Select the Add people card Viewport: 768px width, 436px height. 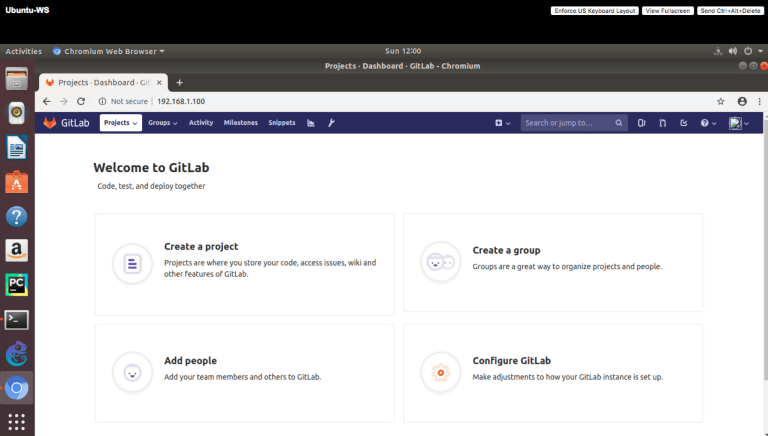coord(244,373)
